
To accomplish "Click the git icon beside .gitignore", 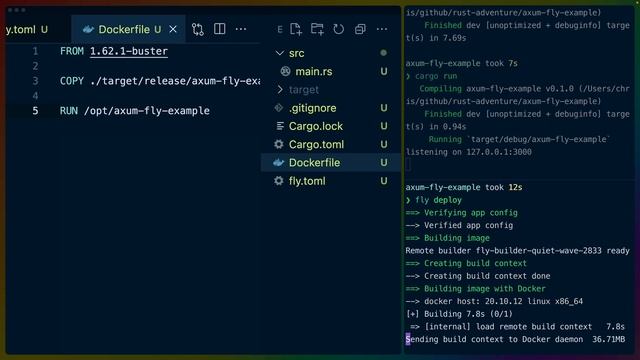I will click(279, 108).
